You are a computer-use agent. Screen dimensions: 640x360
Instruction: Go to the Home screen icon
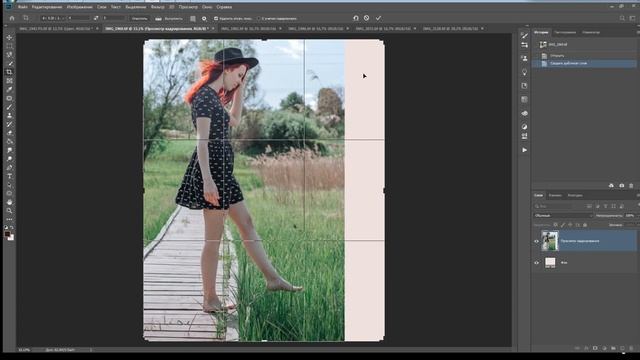[x=12, y=18]
